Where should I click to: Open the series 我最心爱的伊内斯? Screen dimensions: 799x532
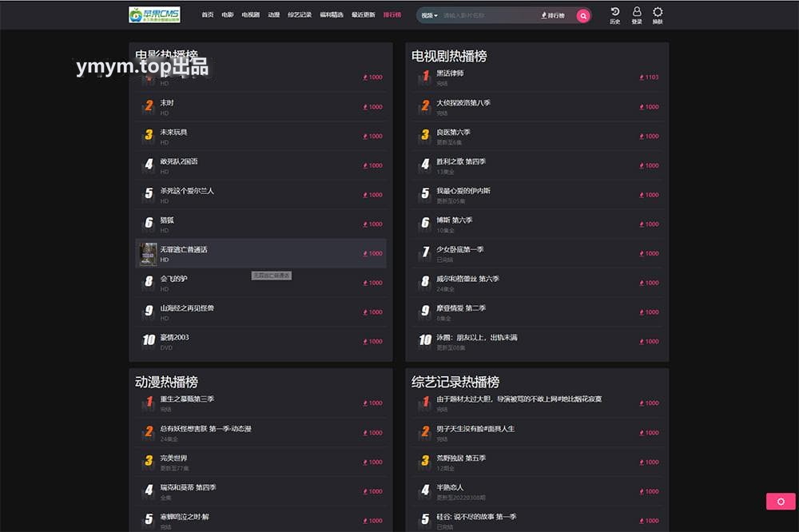(x=463, y=191)
